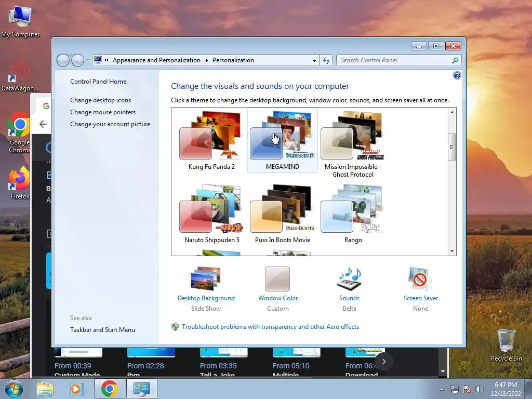532x399 pixels.
Task: Open the Sounds music notes icon
Action: click(349, 279)
